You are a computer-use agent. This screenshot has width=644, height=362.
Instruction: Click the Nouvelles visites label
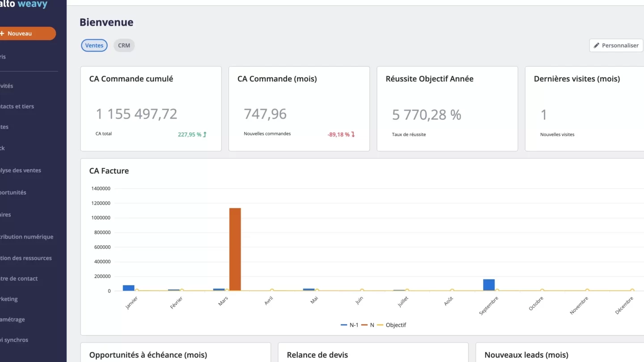coord(557,134)
